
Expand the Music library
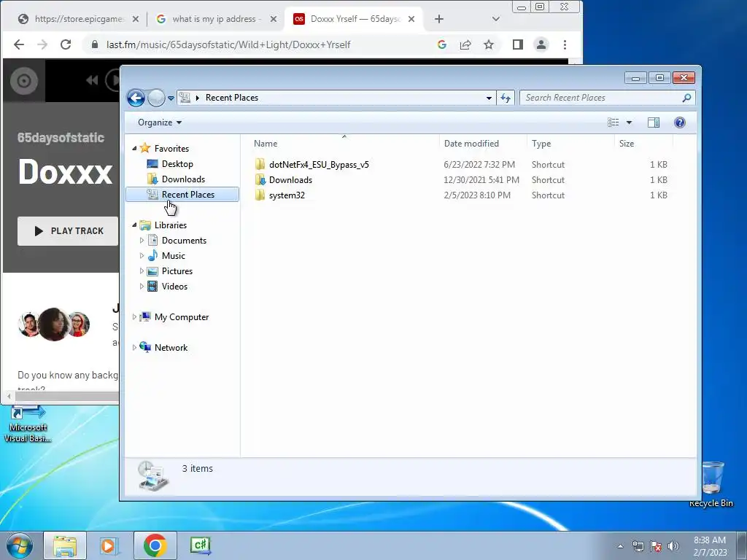click(142, 256)
